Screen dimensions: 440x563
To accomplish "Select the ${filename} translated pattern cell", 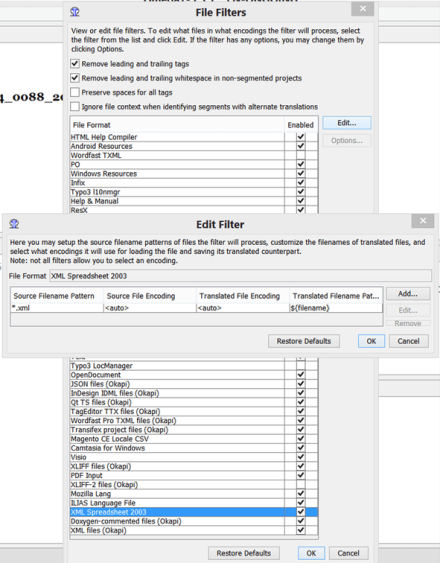I will click(x=336, y=308).
